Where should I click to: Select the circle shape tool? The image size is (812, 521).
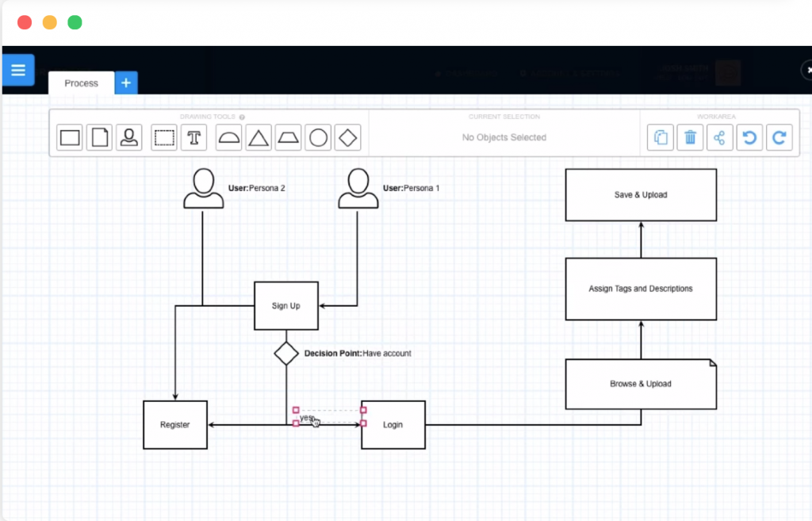318,138
